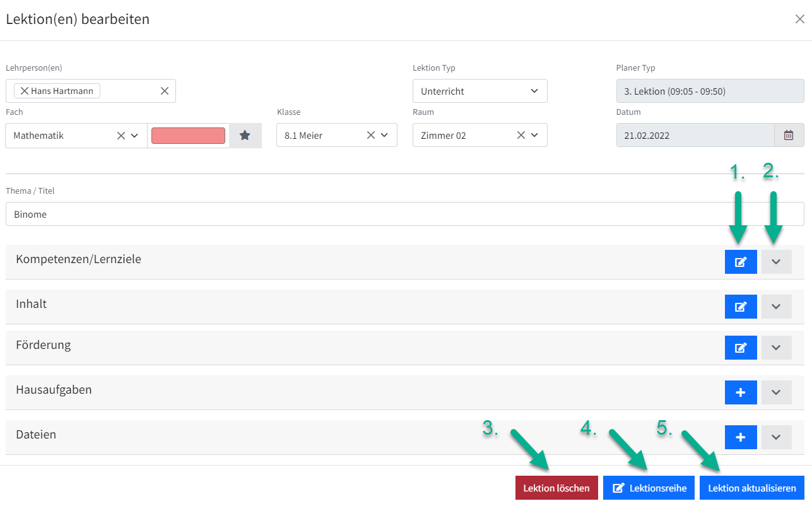Click the Datum field showing 21.02.2022
This screenshot has height=506, width=812.
pyautogui.click(x=695, y=135)
